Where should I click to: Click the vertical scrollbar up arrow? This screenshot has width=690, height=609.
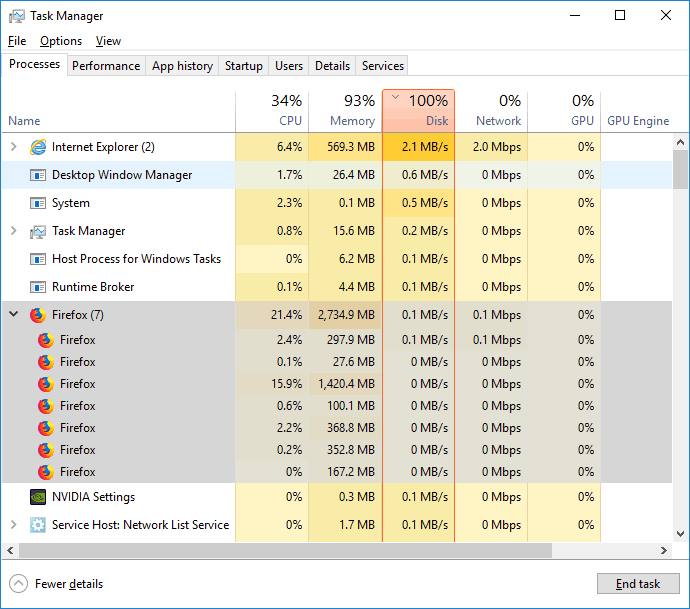(x=680, y=142)
